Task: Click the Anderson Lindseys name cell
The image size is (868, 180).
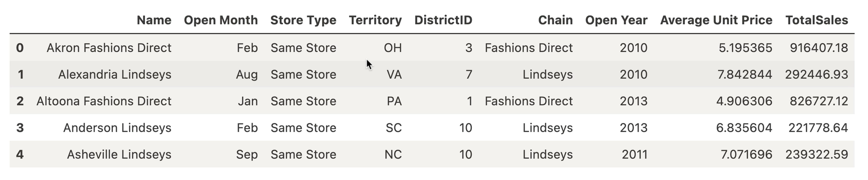Action: click(x=117, y=128)
